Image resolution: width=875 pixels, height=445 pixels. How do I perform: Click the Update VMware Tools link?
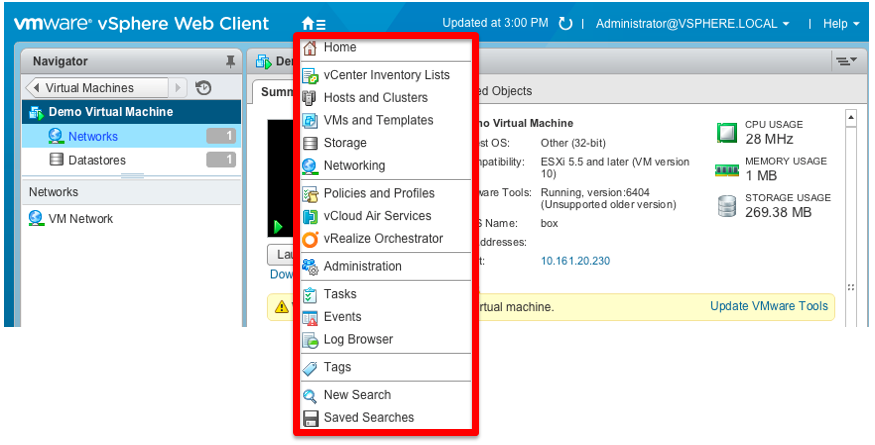click(769, 307)
